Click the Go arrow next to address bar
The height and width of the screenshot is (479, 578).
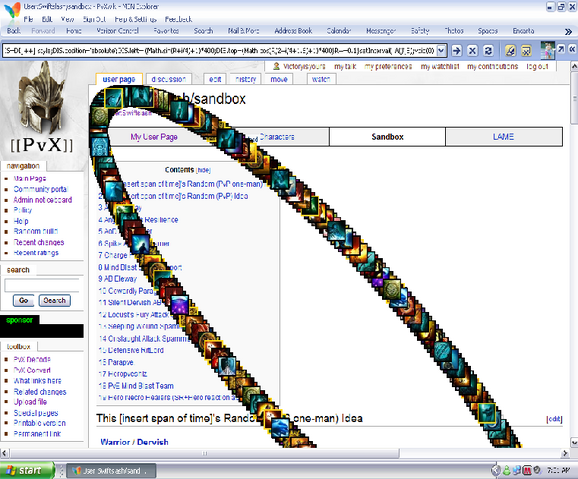[x=456, y=51]
